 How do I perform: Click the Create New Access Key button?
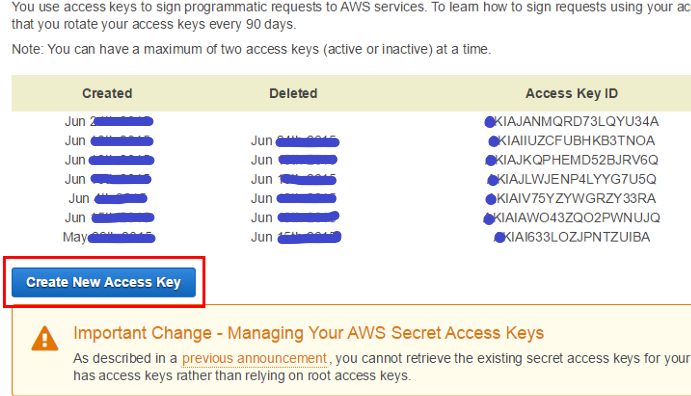(x=104, y=282)
